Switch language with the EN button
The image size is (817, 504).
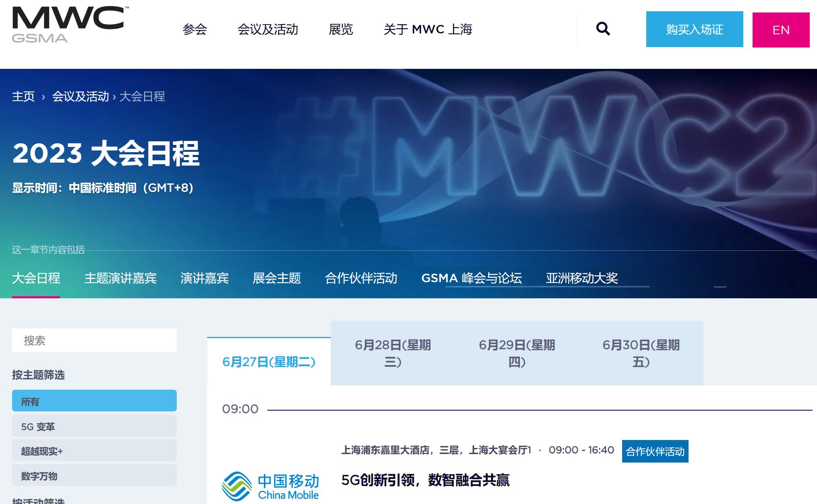780,30
